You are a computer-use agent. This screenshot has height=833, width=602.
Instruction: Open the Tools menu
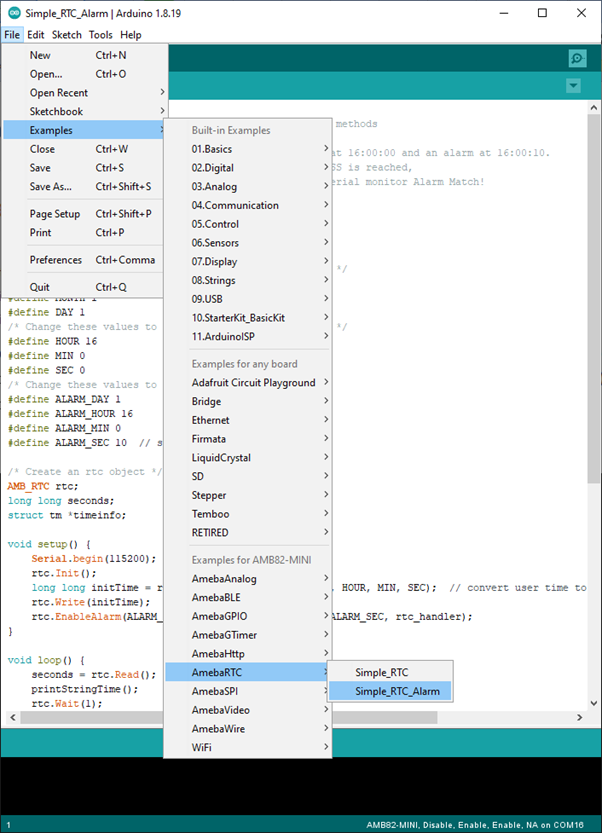[x=100, y=35]
